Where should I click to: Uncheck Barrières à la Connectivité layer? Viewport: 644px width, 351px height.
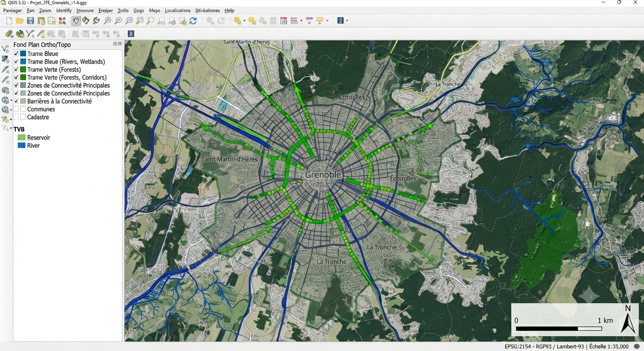16,101
